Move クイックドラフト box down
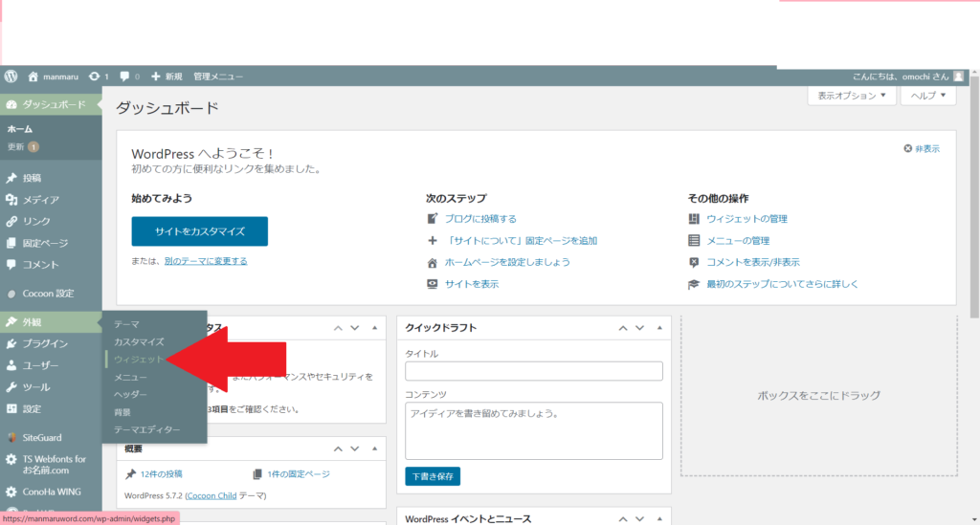Viewport: 980px width, 525px height. click(639, 328)
